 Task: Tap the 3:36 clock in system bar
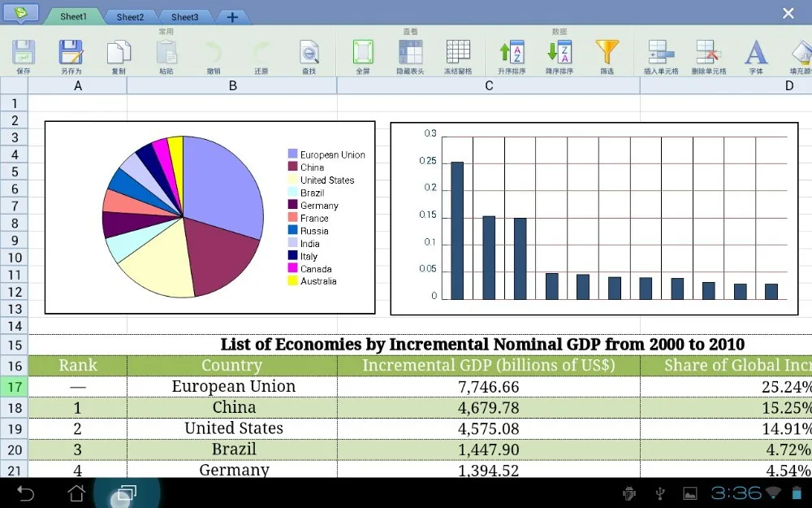pos(736,493)
